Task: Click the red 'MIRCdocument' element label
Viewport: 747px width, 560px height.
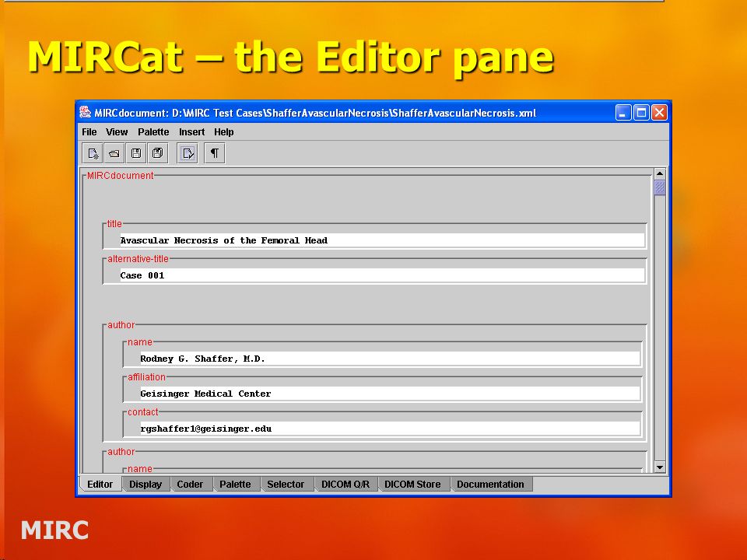Action: tap(120, 175)
